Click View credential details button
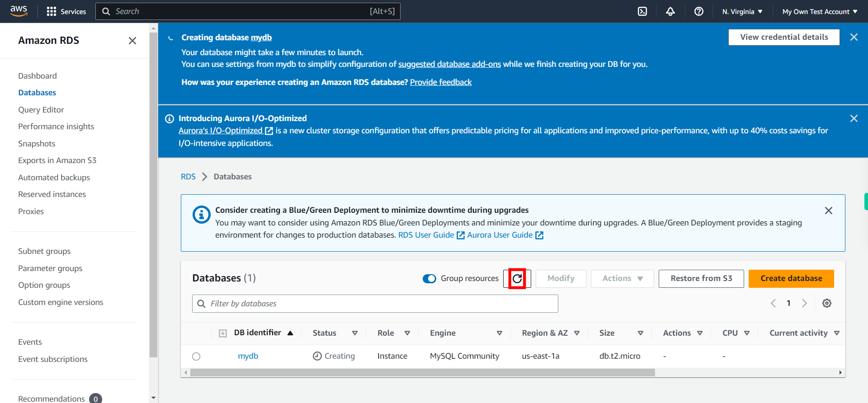The height and width of the screenshot is (403, 868). (784, 37)
